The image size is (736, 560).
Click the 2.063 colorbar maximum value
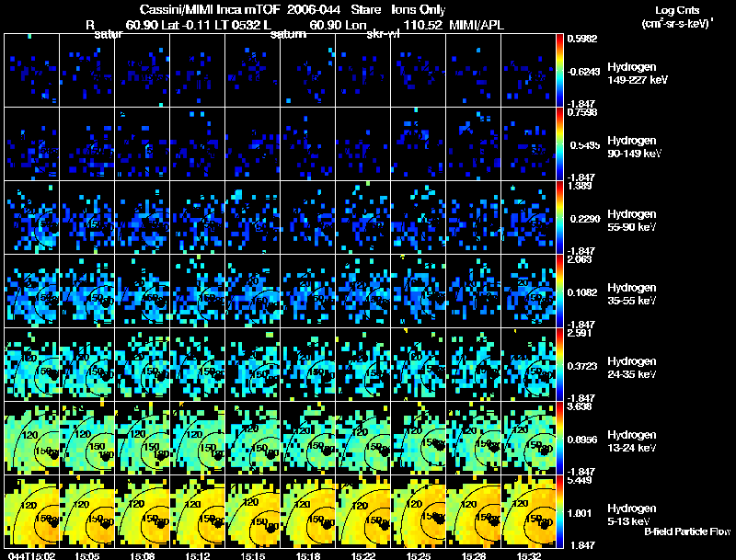pyautogui.click(x=580, y=259)
